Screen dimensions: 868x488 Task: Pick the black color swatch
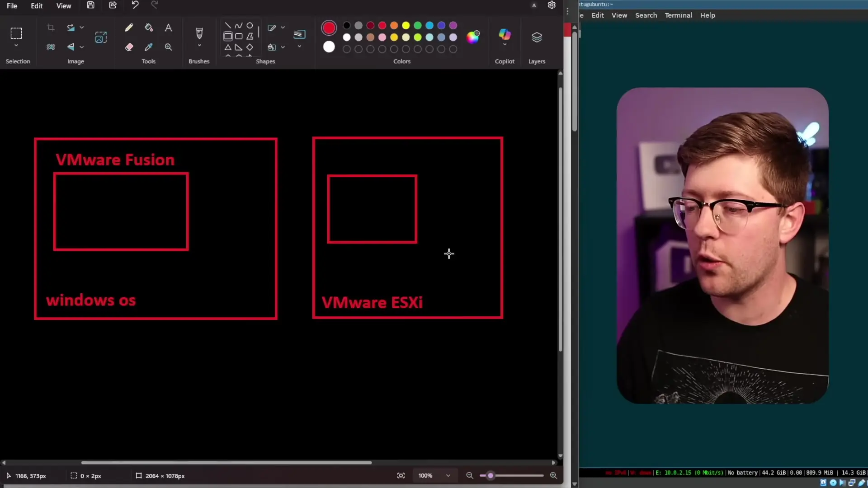coord(347,25)
